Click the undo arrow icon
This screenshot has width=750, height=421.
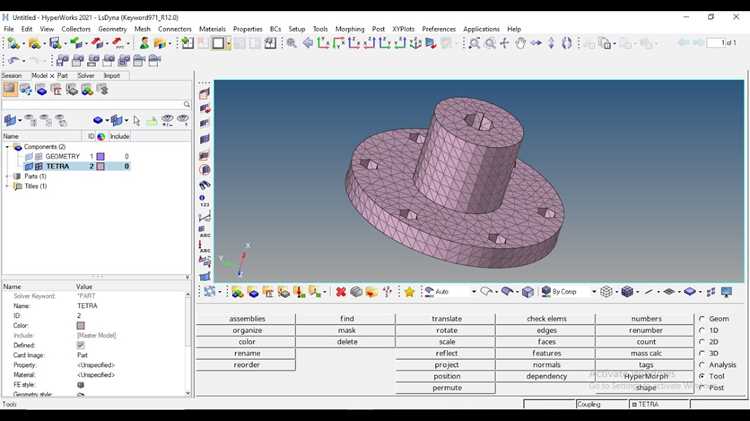(x=13, y=61)
